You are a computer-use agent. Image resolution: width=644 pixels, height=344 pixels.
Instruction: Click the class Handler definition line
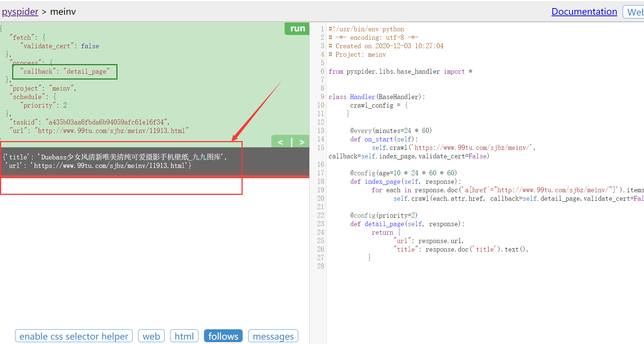point(377,97)
